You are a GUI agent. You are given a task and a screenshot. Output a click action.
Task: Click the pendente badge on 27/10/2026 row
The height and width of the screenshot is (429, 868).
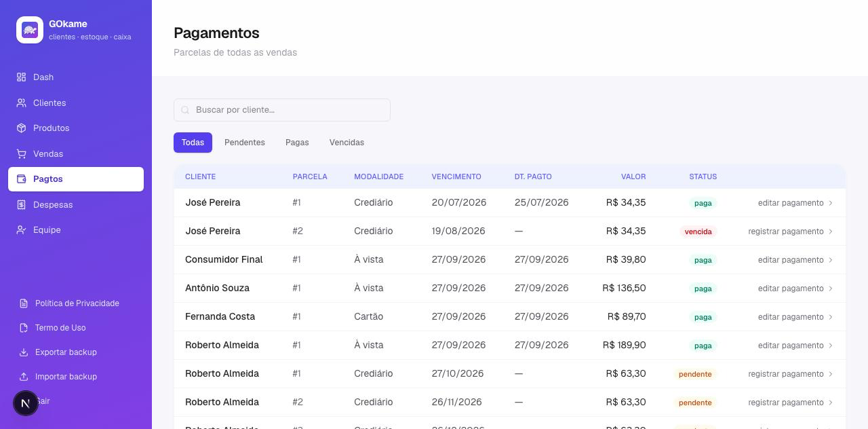coord(695,374)
